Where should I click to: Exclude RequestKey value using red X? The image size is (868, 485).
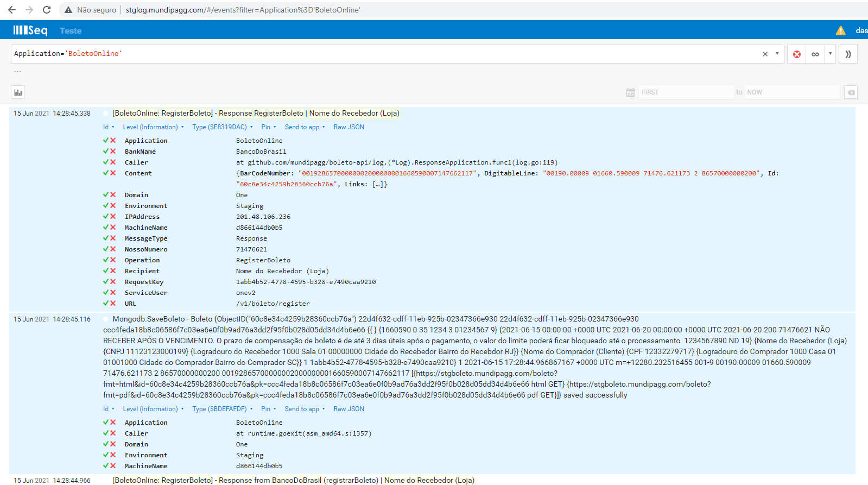point(113,282)
